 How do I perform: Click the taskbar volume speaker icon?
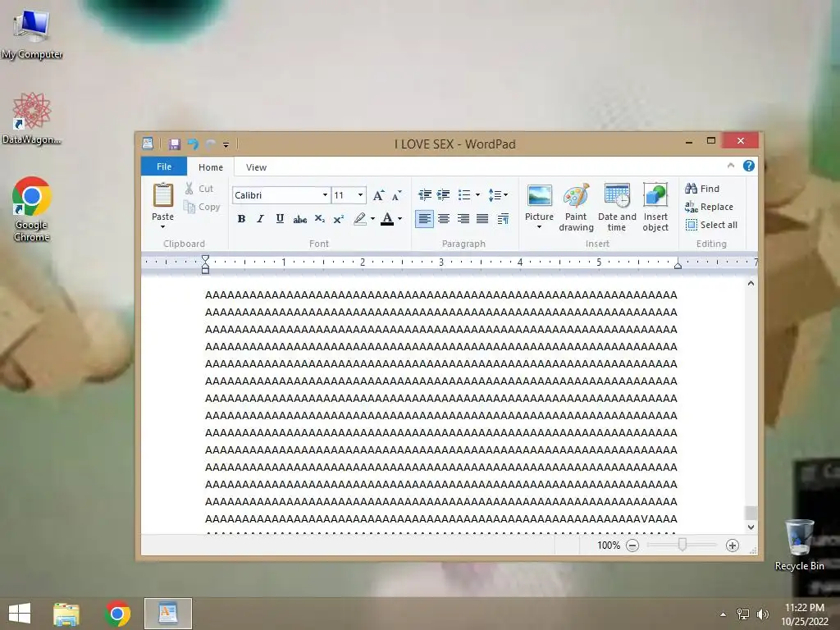(762, 614)
